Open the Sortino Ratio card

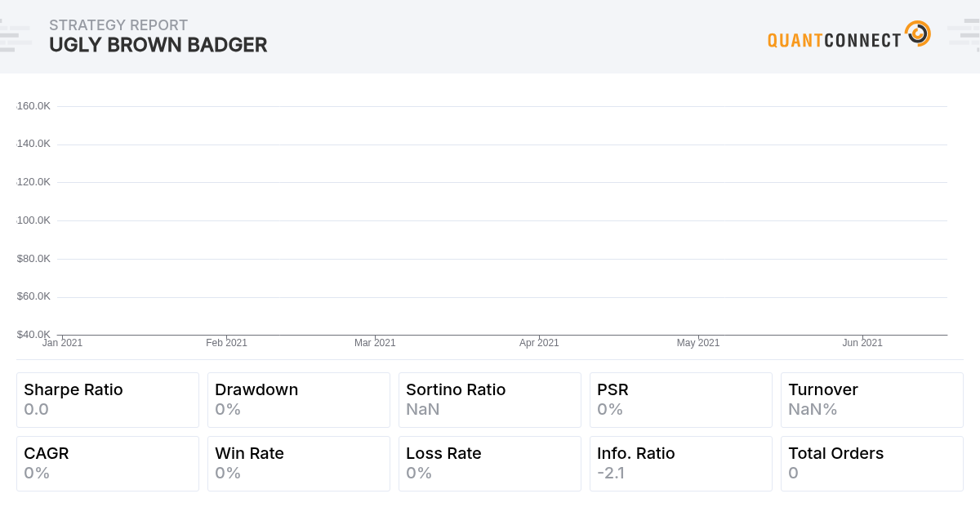coord(490,400)
